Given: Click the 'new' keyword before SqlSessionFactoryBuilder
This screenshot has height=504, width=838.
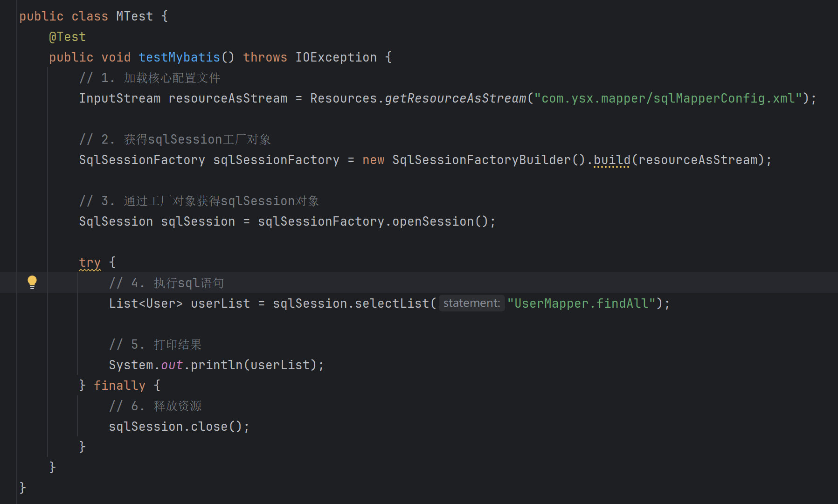Looking at the screenshot, I should (374, 160).
